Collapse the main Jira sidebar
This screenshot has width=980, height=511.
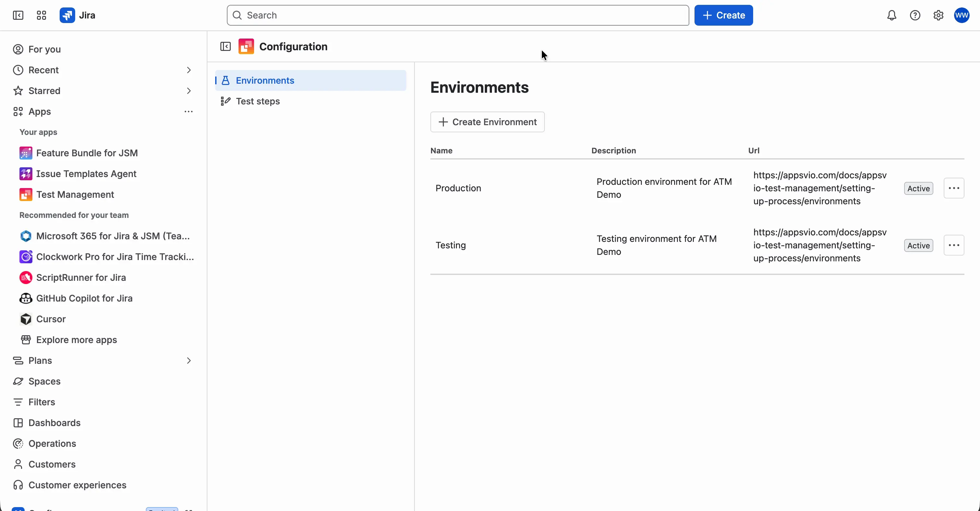pyautogui.click(x=18, y=15)
